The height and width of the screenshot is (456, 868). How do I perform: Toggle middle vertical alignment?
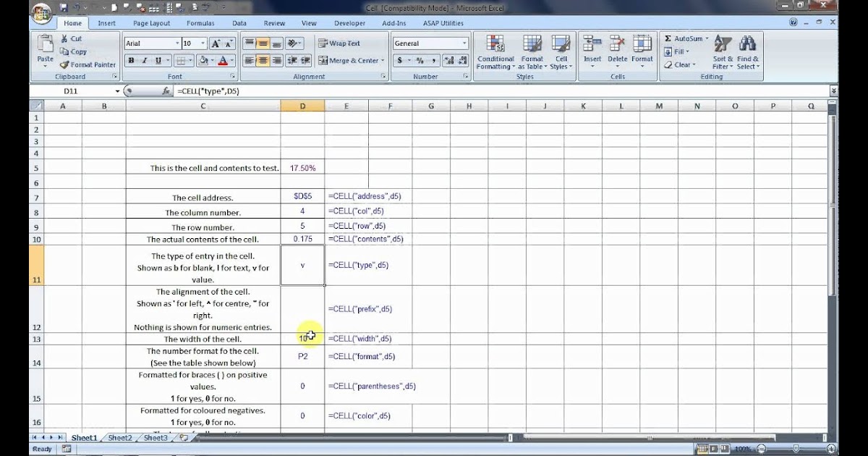[x=263, y=43]
